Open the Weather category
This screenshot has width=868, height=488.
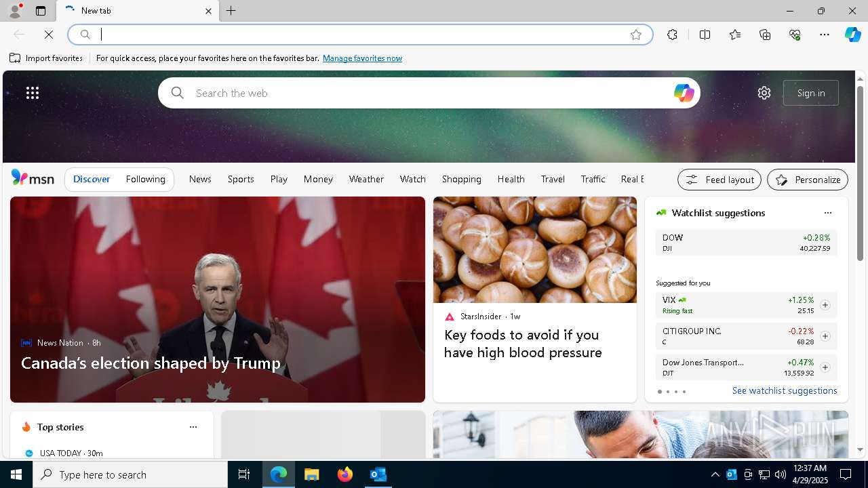coord(366,179)
